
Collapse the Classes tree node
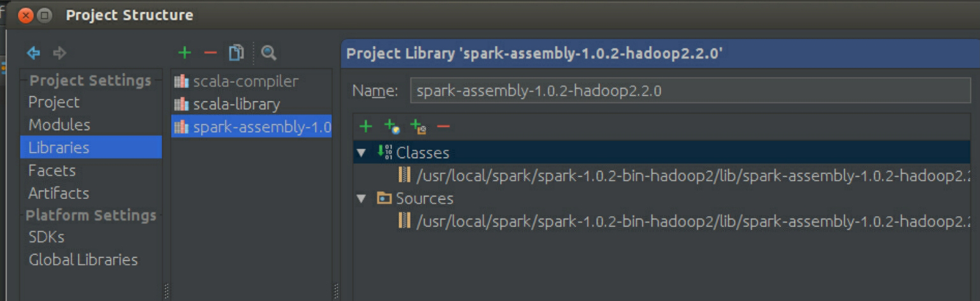[362, 153]
